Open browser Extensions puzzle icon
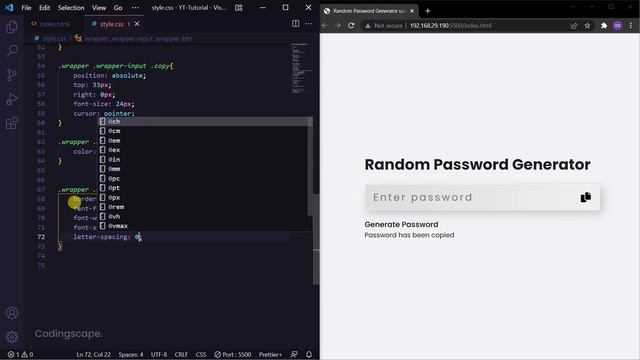The image size is (640, 360). click(x=604, y=25)
